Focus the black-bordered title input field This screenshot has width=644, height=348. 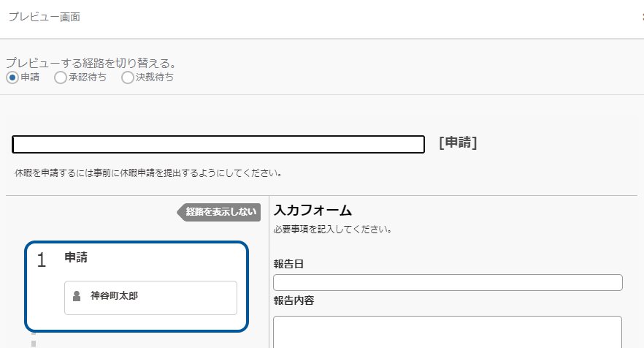218,144
